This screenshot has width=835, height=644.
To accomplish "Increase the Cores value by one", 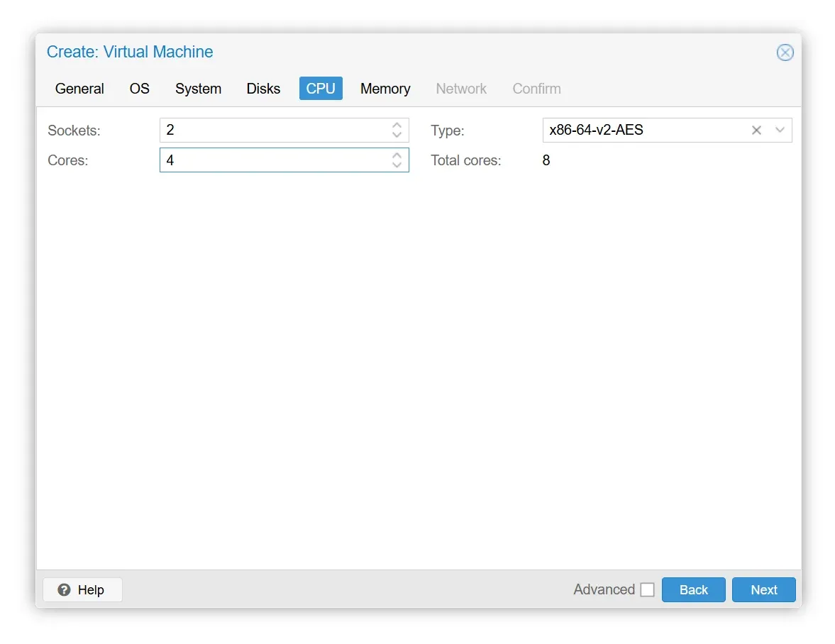I will pyautogui.click(x=397, y=155).
